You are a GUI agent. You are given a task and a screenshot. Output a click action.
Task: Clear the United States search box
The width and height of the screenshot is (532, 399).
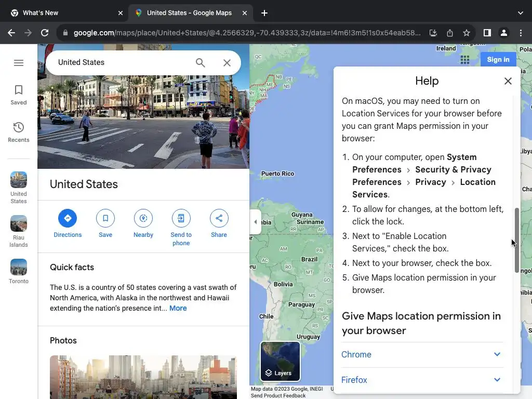tap(227, 63)
